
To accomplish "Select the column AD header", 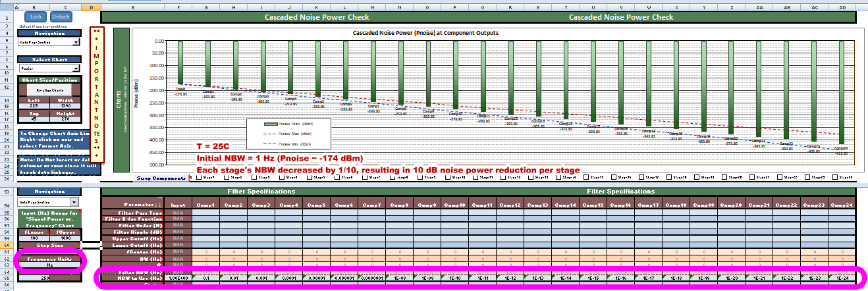I will [842, 7].
